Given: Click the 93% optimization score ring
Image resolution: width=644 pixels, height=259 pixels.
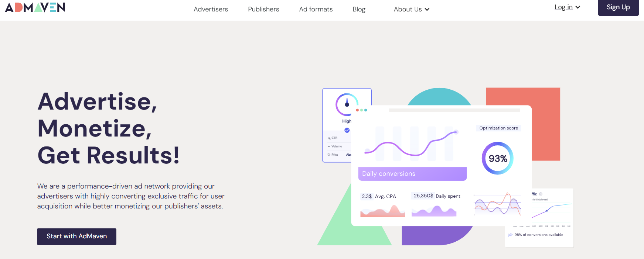Looking at the screenshot, I should pos(498,158).
